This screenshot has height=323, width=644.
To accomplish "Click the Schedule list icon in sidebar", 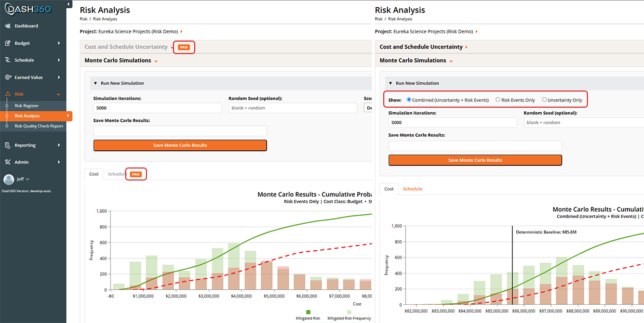I will (x=8, y=60).
